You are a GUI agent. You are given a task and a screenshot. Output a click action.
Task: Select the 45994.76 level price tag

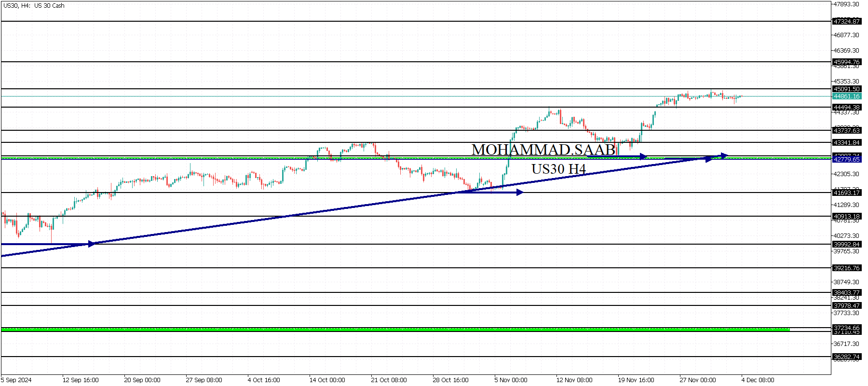pos(847,62)
